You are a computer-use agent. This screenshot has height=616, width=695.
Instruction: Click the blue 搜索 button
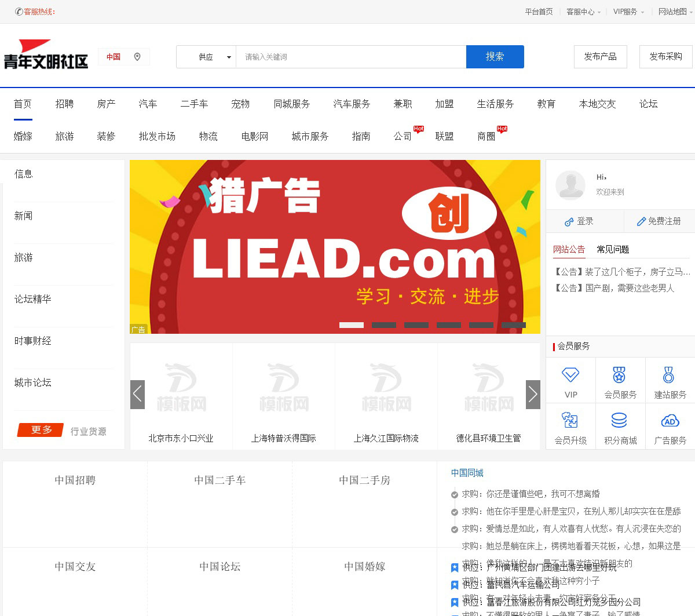coord(495,57)
